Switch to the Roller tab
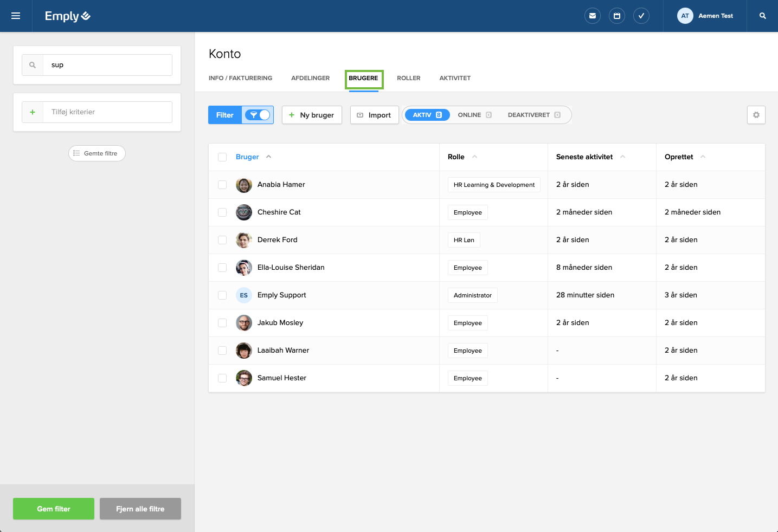778x532 pixels. pos(408,78)
